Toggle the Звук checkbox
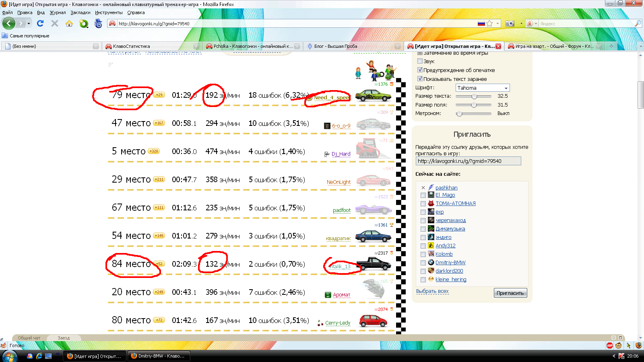The width and height of the screenshot is (644, 362). 420,61
